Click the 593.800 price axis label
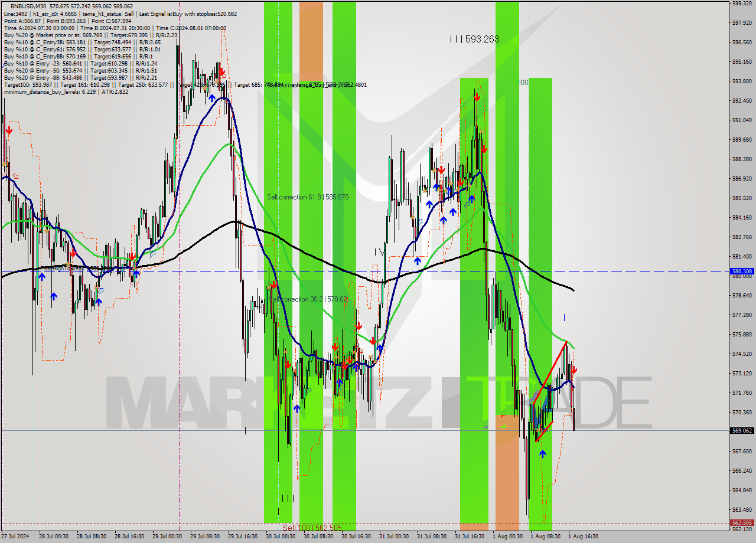 click(742, 81)
